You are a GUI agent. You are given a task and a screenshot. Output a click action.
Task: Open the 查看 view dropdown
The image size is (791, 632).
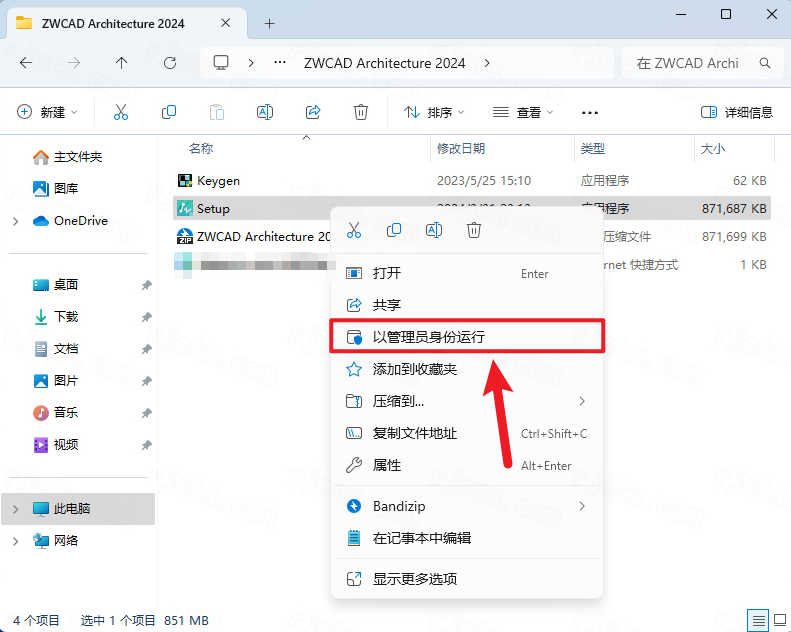[x=523, y=113]
